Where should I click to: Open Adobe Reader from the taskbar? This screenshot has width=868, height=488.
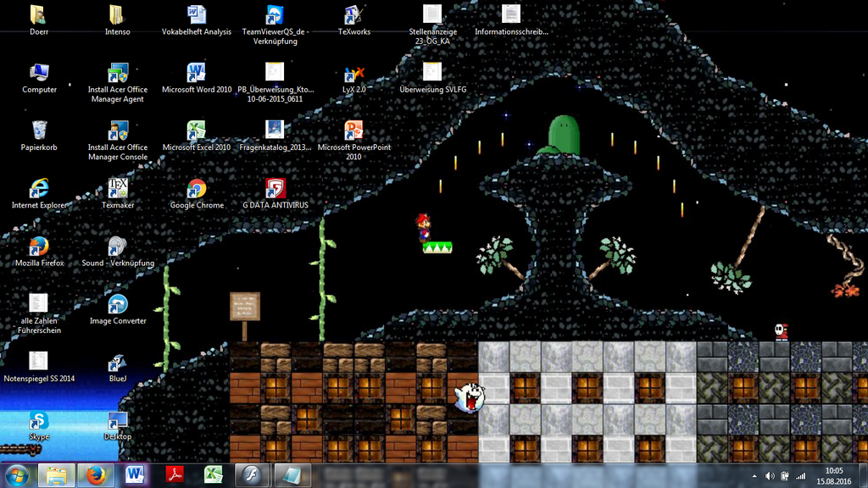click(x=175, y=475)
